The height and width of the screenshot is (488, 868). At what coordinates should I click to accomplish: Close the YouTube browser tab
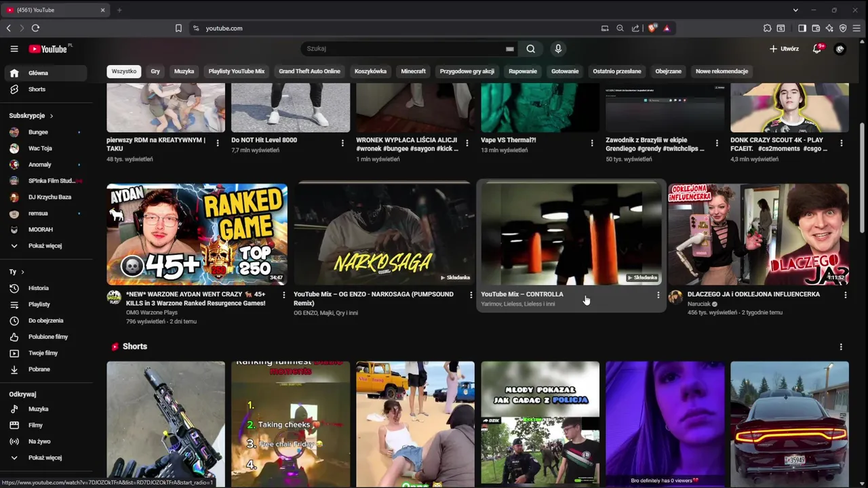[x=103, y=10]
